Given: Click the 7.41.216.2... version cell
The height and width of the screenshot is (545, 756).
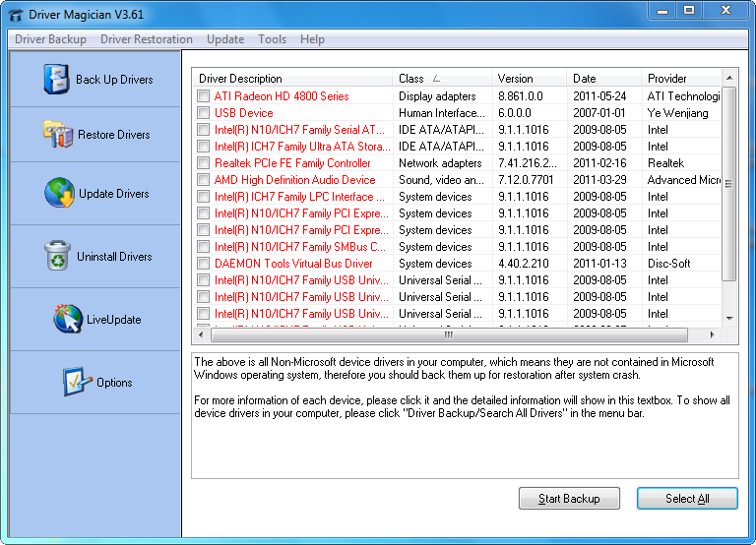Looking at the screenshot, I should 528,163.
